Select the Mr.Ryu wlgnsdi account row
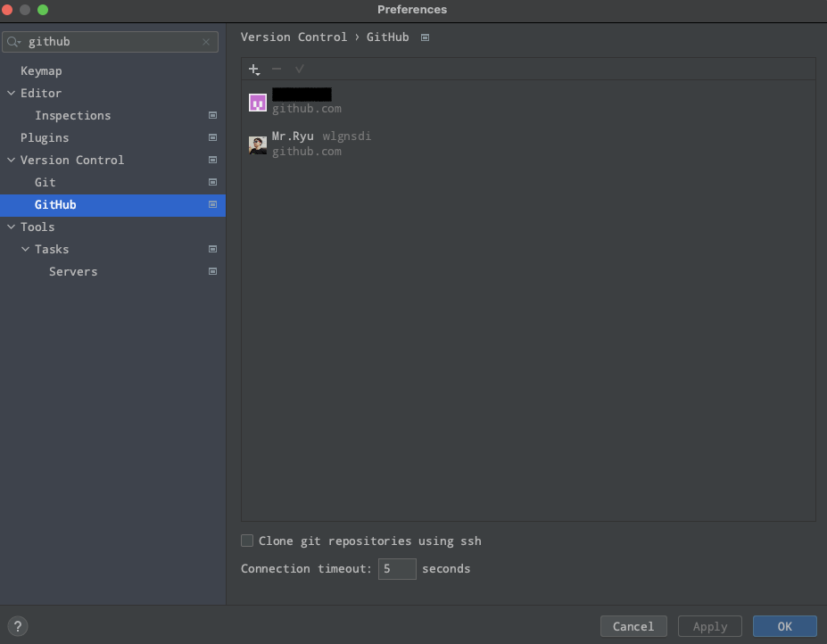The width and height of the screenshot is (827, 644). pyautogui.click(x=528, y=144)
